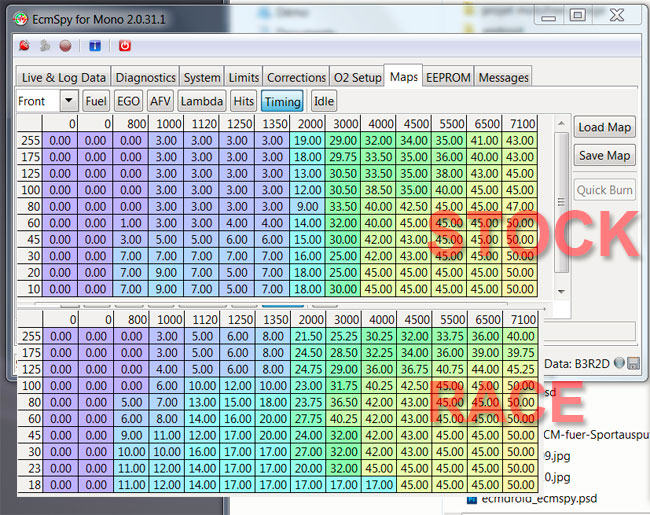Switch to the Live & Log Data tab
650x515 pixels.
click(x=63, y=77)
